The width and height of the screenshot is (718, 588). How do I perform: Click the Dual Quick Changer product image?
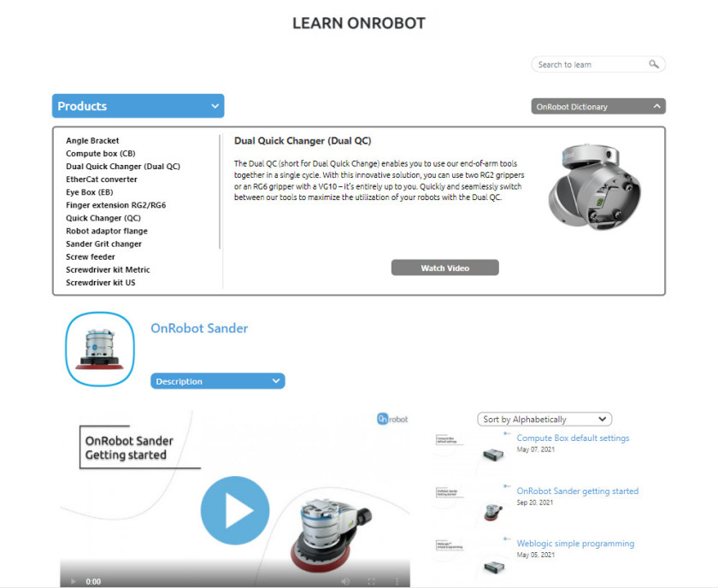[x=594, y=187]
